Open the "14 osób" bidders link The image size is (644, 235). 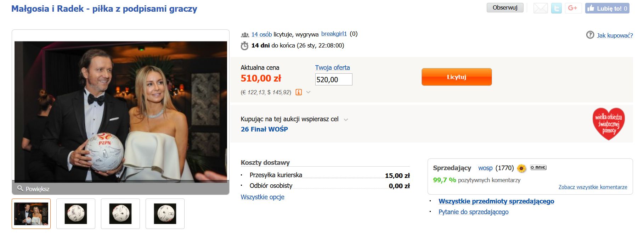coord(261,34)
